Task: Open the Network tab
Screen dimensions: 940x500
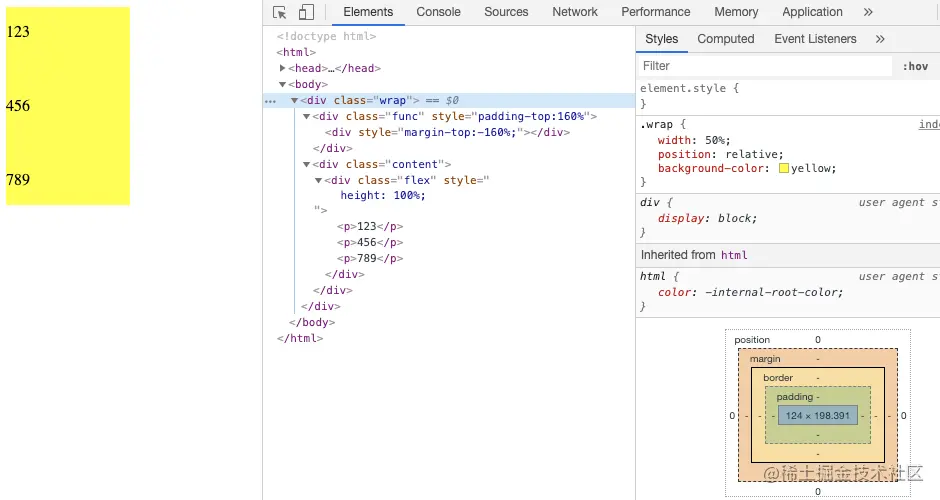Action: pos(575,12)
